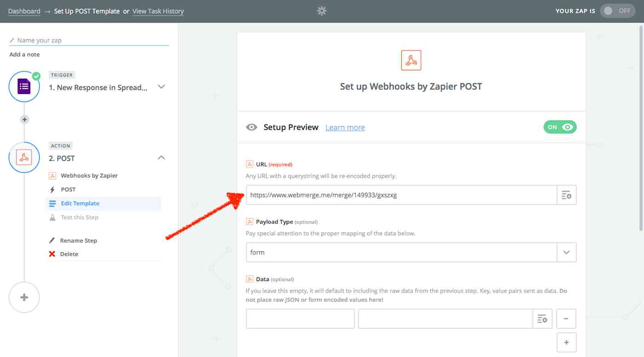
Task: Click the Webhooks icon next to URL label
Action: pos(250,164)
